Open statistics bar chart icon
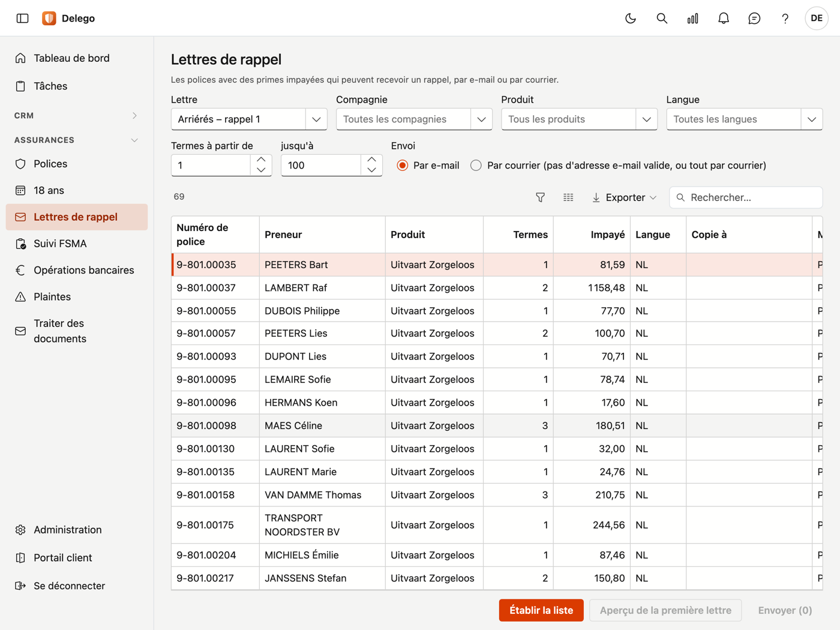This screenshot has height=630, width=840. 693,18
